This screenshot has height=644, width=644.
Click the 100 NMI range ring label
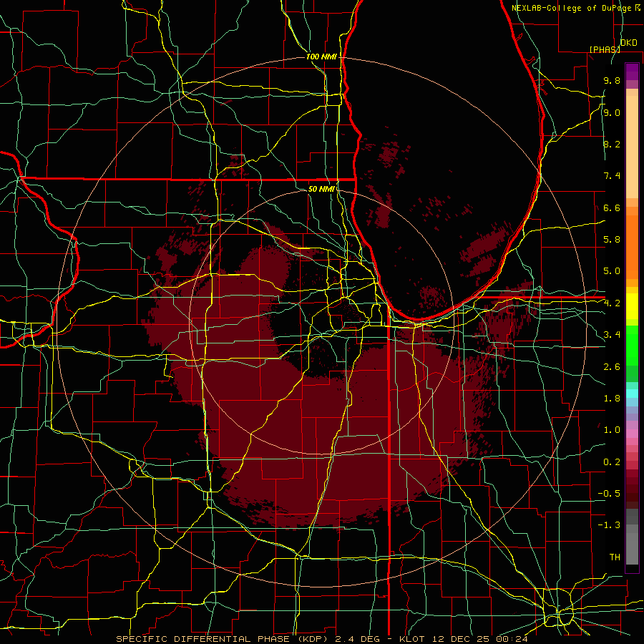click(321, 57)
